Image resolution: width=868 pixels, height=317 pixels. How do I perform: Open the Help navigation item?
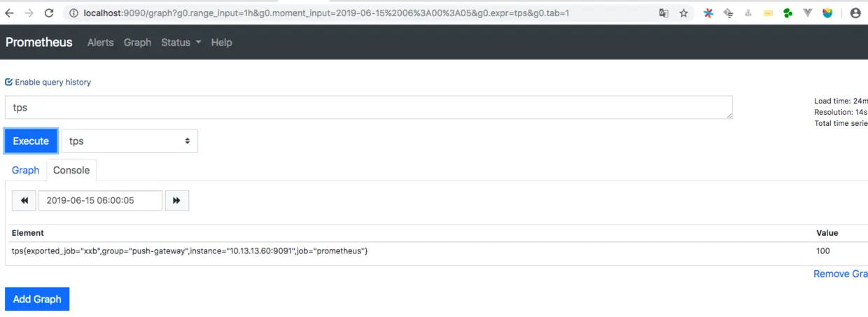pyautogui.click(x=221, y=42)
